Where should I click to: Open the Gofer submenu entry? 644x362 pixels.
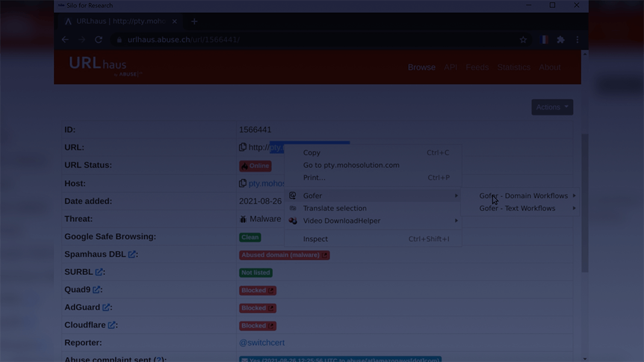[373, 196]
